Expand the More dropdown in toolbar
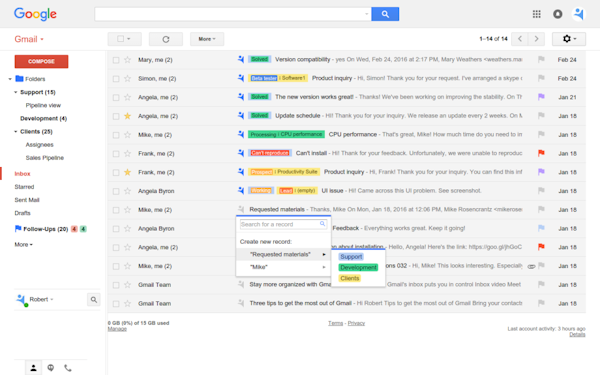The height and width of the screenshot is (375, 600). (x=207, y=39)
